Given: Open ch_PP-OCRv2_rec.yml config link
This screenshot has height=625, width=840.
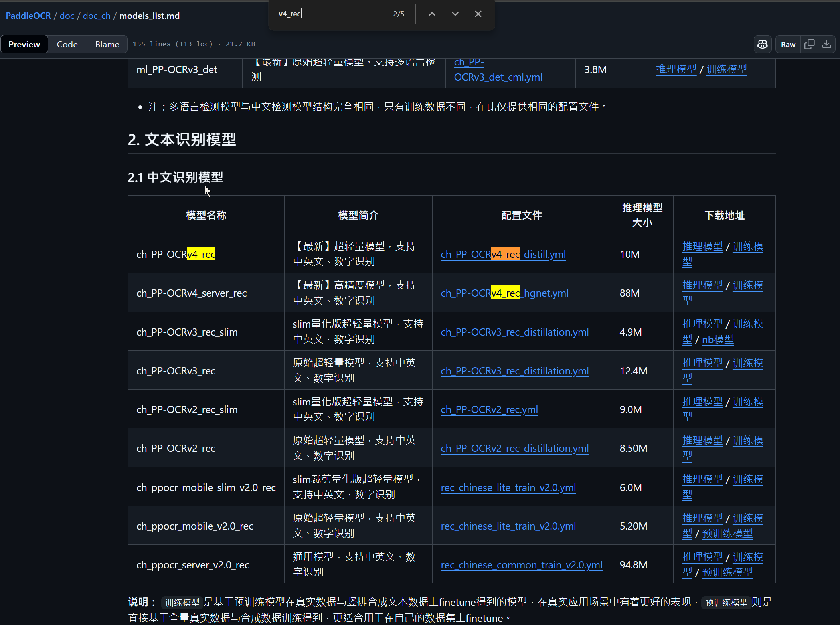Looking at the screenshot, I should pos(489,409).
